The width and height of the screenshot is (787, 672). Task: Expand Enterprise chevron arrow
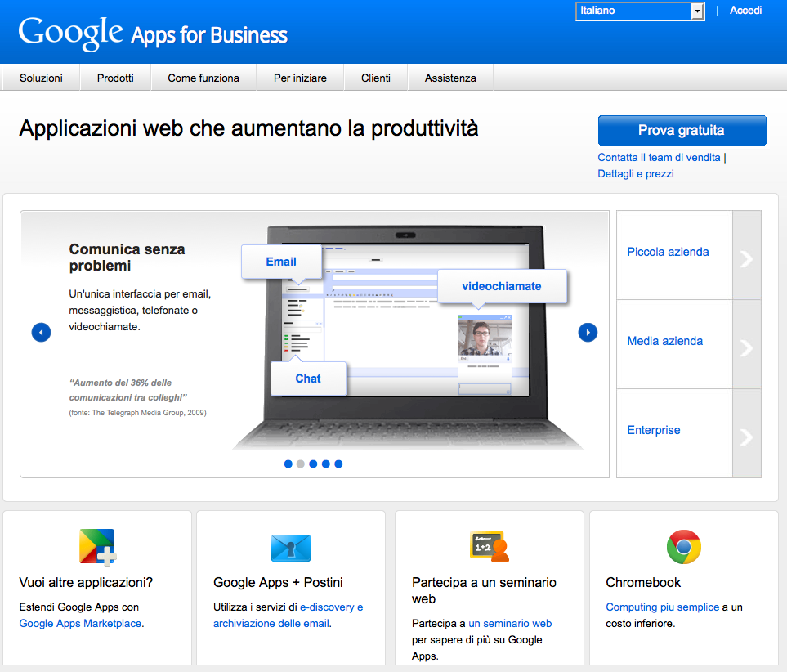pyautogui.click(x=747, y=437)
